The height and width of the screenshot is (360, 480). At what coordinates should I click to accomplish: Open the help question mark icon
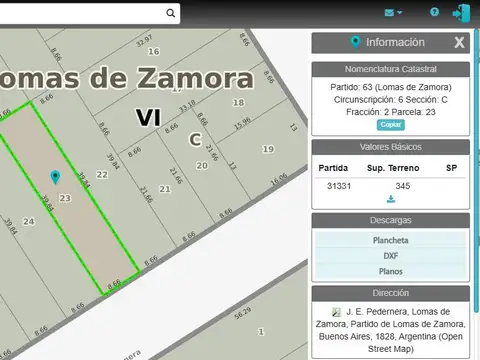pyautogui.click(x=434, y=12)
